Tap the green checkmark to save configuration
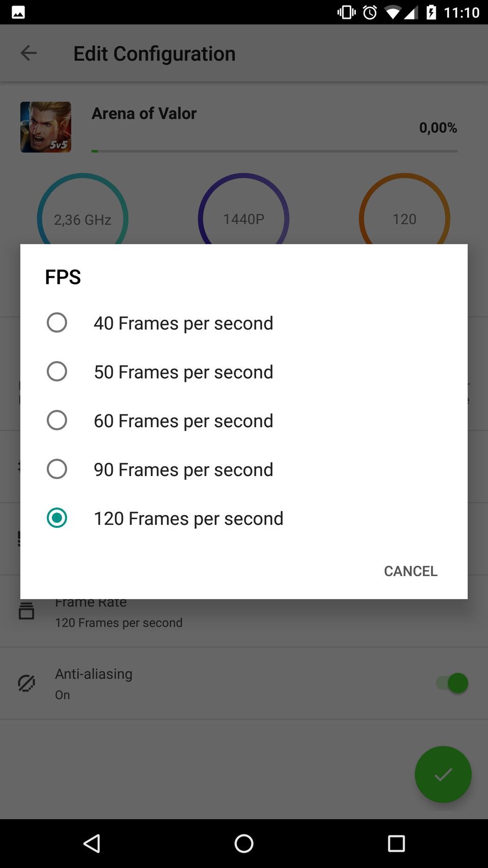The height and width of the screenshot is (868, 488). click(x=443, y=774)
